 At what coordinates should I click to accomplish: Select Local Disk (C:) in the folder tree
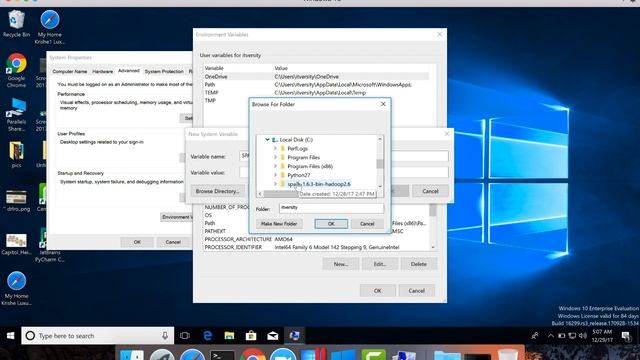296,140
